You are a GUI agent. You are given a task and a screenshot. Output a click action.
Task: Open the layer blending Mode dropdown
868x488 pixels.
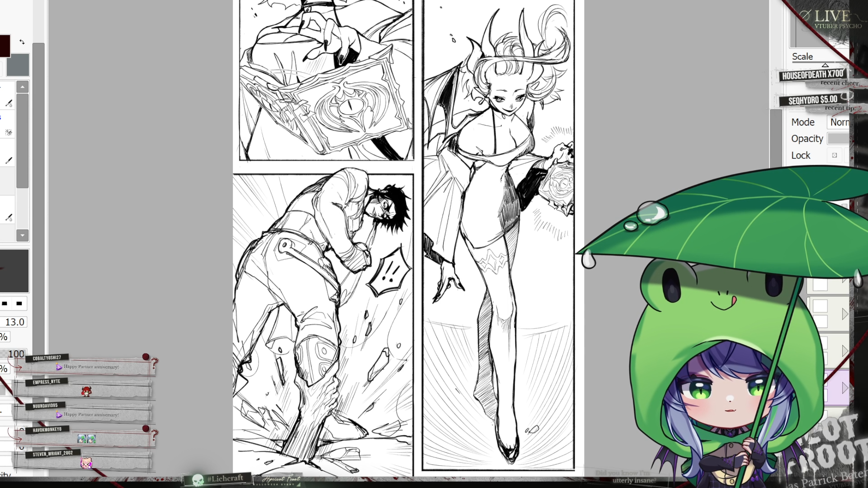point(839,122)
